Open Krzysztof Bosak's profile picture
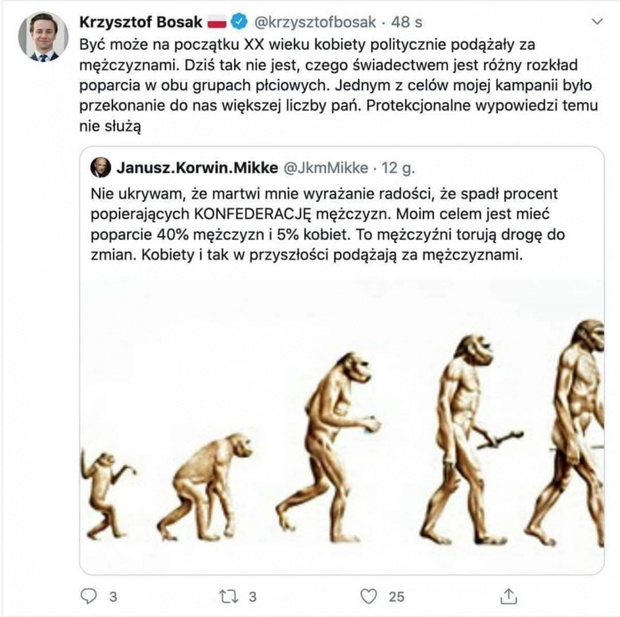The image size is (620, 617). tap(41, 38)
